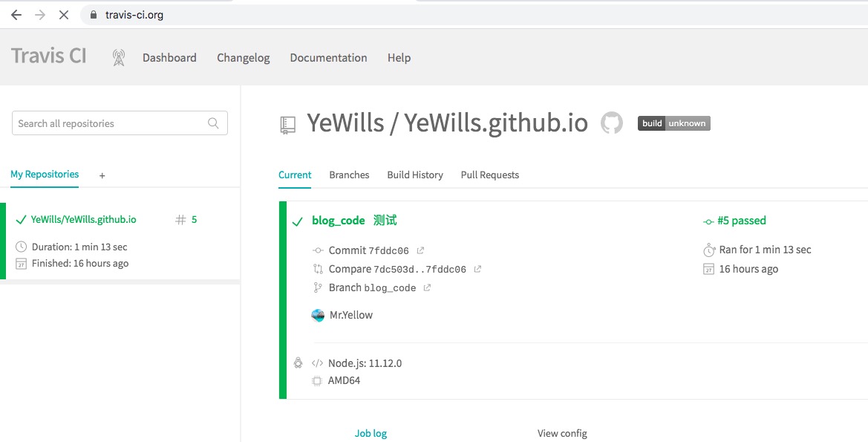Add repository with the plus icon
This screenshot has width=868, height=442.
[102, 175]
